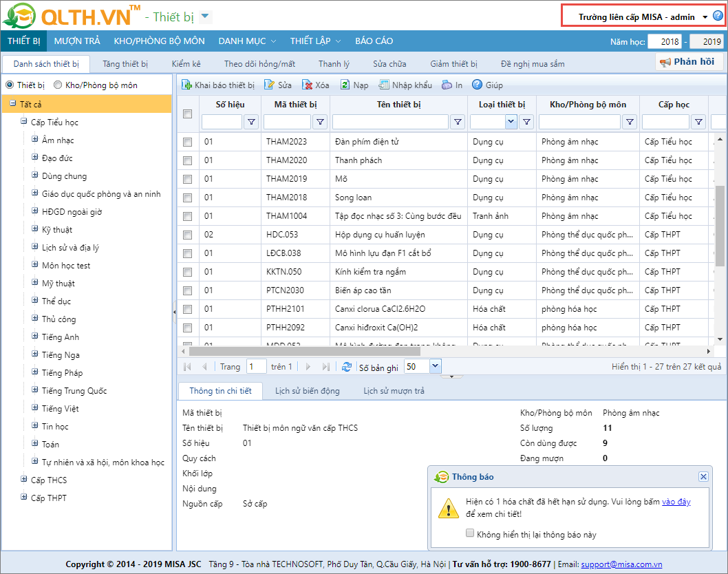Check the row Hộp dụng cụ huấn luyện
728x574 pixels.
[x=188, y=235]
